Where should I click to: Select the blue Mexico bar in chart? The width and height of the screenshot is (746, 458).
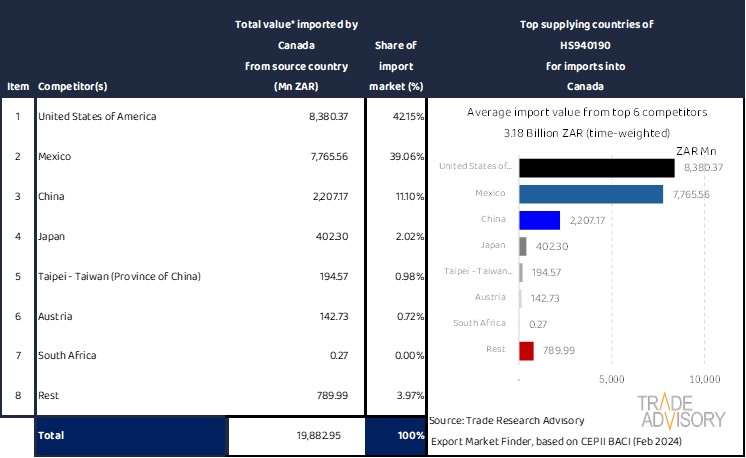[590, 193]
